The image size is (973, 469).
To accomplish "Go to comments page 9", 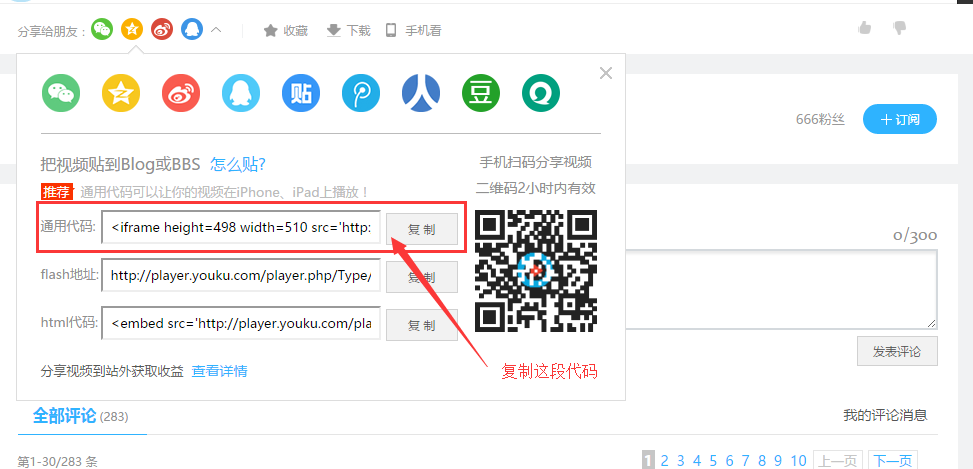I will pos(778,460).
